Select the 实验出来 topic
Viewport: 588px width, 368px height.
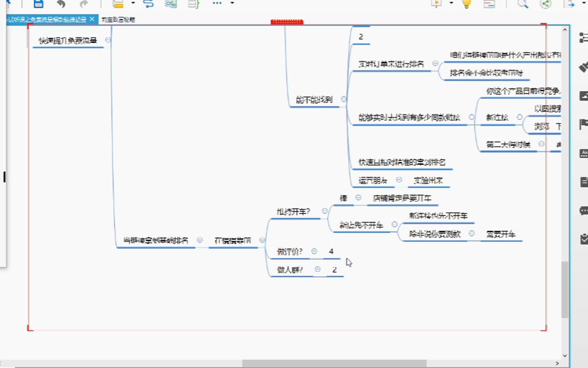point(428,181)
